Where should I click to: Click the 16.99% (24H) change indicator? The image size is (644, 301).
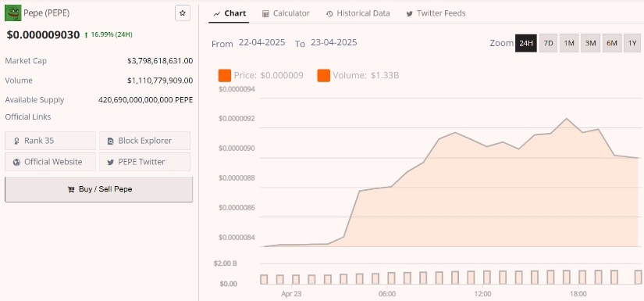109,34
